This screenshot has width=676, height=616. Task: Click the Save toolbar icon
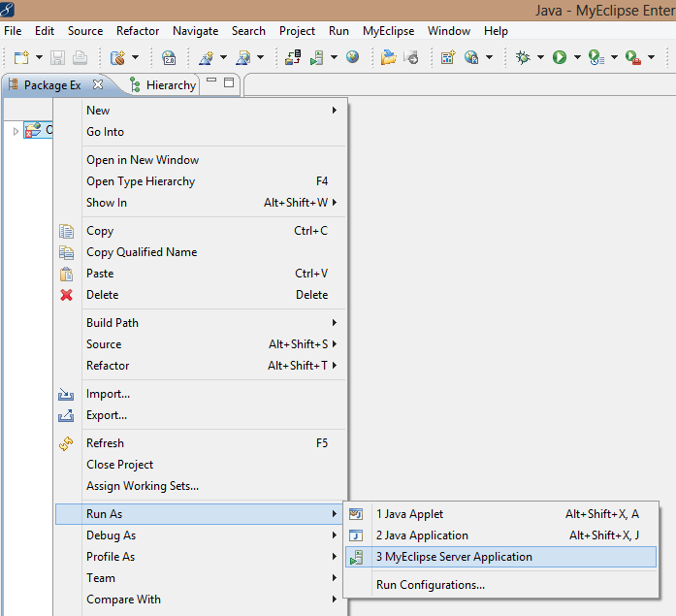click(x=57, y=57)
